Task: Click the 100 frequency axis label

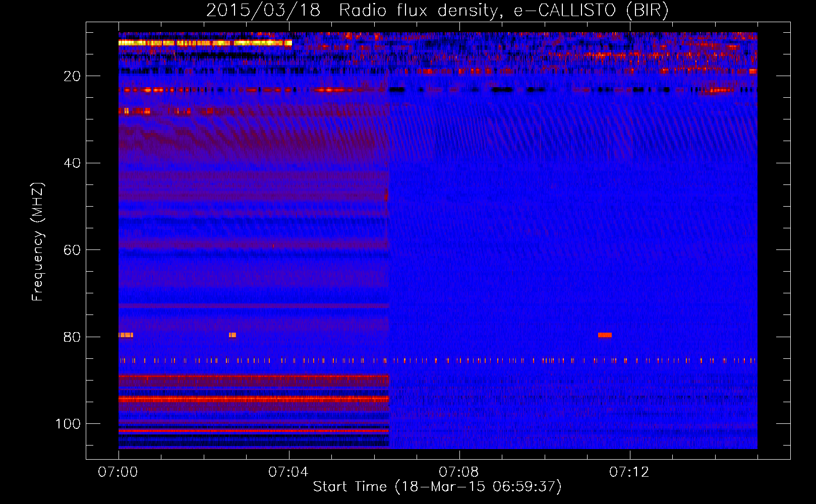Action: pos(68,424)
